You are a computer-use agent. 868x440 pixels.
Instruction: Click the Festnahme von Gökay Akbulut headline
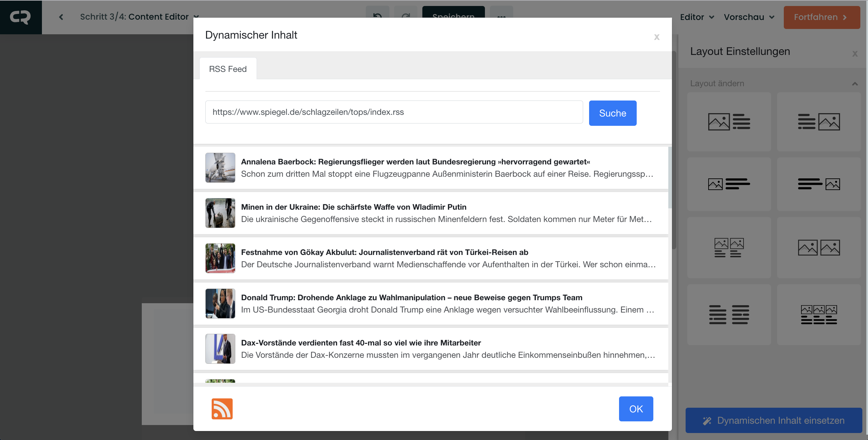tap(384, 252)
